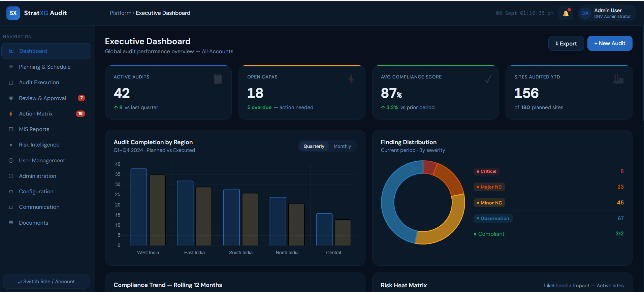The height and width of the screenshot is (292, 644).
Task: Click the Planning & Schedule diamond icon
Action: click(11, 67)
